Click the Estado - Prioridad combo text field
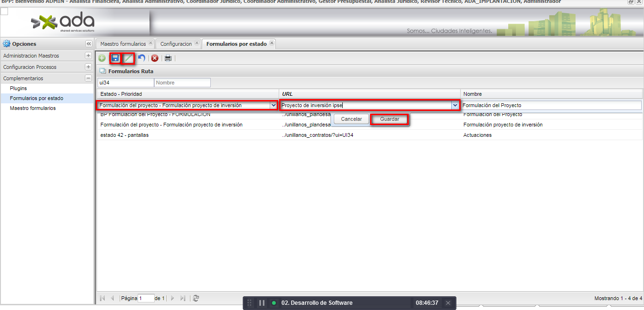 pos(184,105)
